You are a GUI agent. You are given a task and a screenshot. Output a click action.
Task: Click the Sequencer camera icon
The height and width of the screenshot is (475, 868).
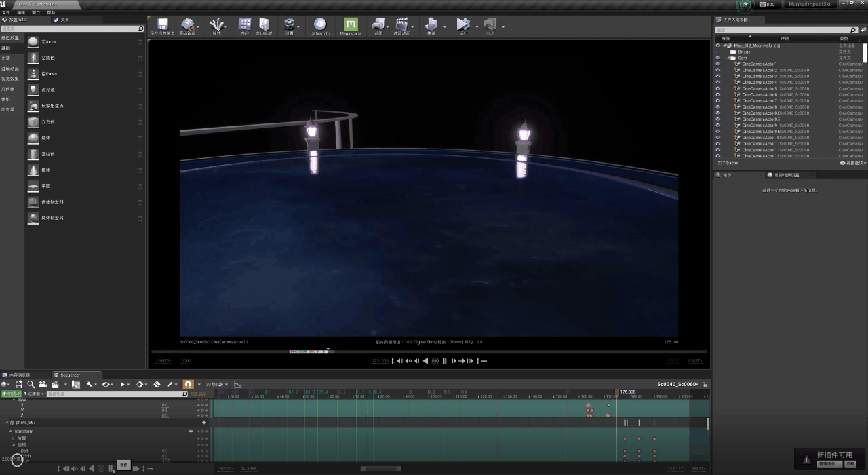[43, 384]
